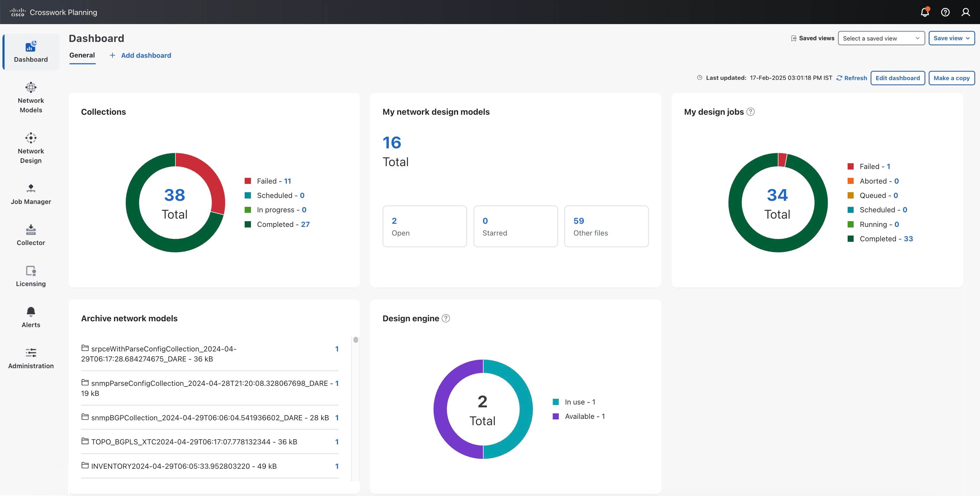Refresh the dashboard data
This screenshot has height=496, width=980.
[x=852, y=78]
